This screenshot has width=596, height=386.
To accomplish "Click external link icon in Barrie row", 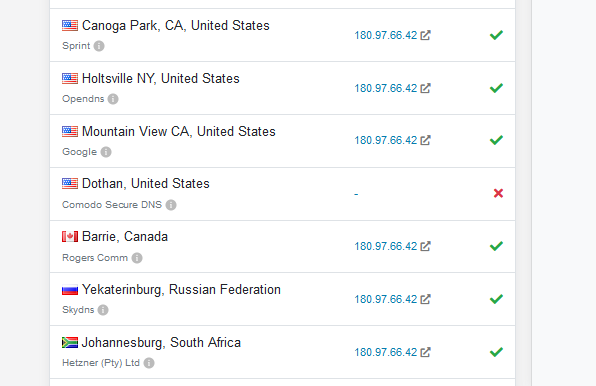I will coord(425,246).
